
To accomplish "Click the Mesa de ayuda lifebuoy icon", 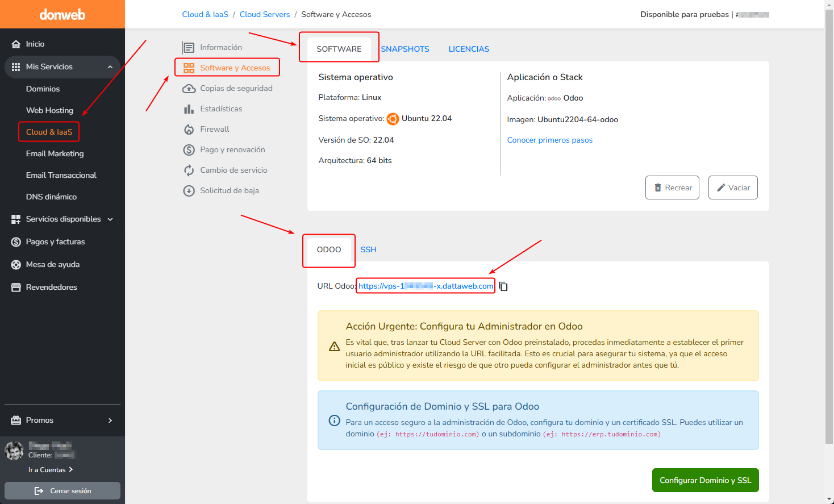I will [x=16, y=265].
